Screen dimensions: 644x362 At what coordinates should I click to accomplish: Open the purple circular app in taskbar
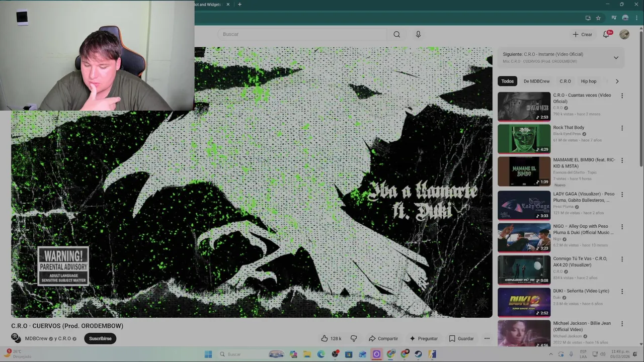click(376, 354)
